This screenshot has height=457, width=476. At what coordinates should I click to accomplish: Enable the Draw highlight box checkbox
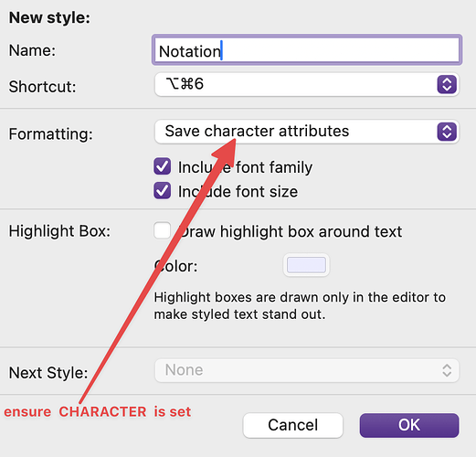click(162, 230)
